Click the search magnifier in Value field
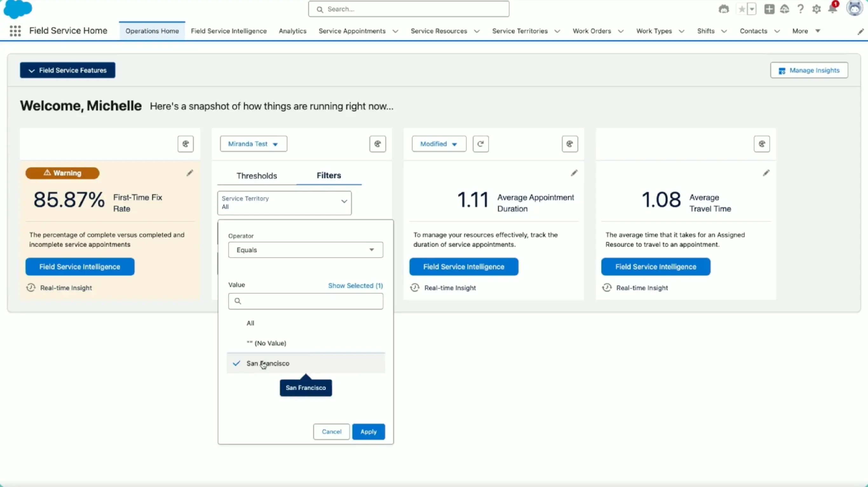The height and width of the screenshot is (487, 868). coord(238,301)
